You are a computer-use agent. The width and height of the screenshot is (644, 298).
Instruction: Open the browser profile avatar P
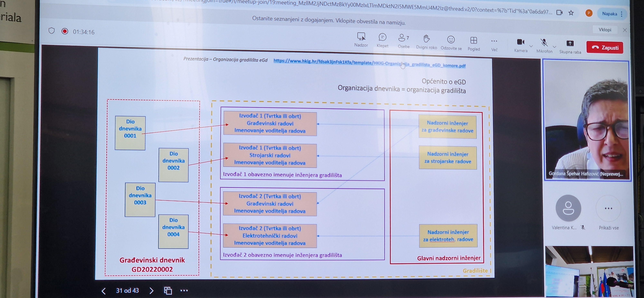tap(589, 13)
